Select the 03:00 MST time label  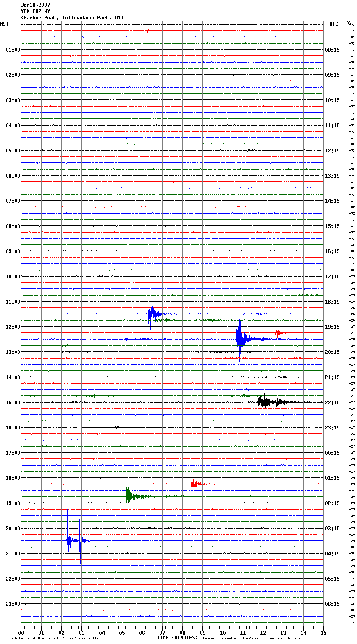(x=13, y=100)
